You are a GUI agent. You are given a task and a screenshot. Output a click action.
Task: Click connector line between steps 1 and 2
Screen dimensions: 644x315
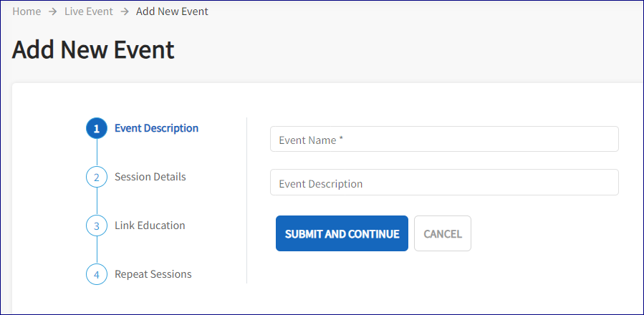97,152
